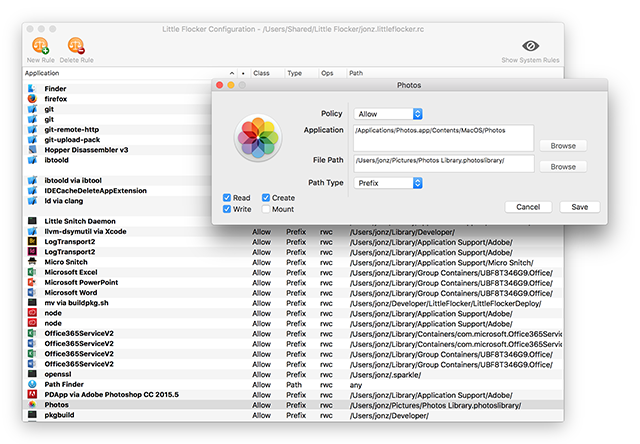Viewport: 640px width, 444px height.
Task: Click the Micro Snitch icon
Action: (x=32, y=262)
